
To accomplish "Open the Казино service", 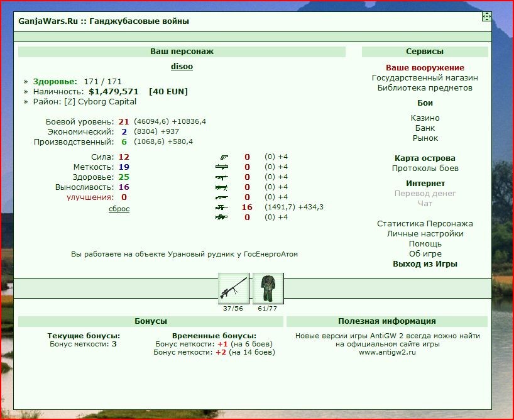I will [425, 118].
